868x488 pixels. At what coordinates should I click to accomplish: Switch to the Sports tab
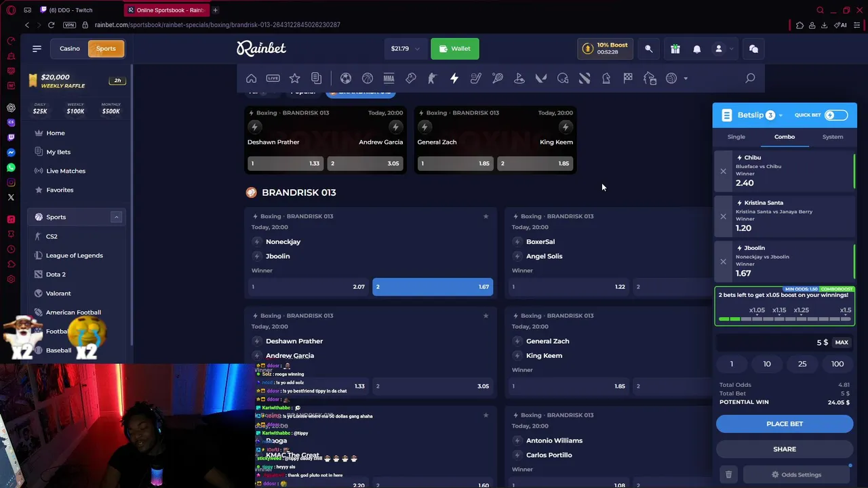[106, 49]
